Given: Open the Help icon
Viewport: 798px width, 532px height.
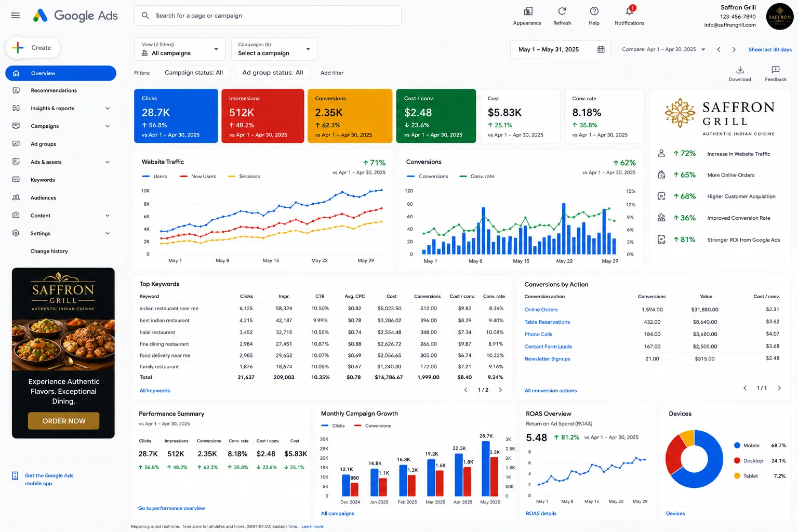Looking at the screenshot, I should [594, 11].
